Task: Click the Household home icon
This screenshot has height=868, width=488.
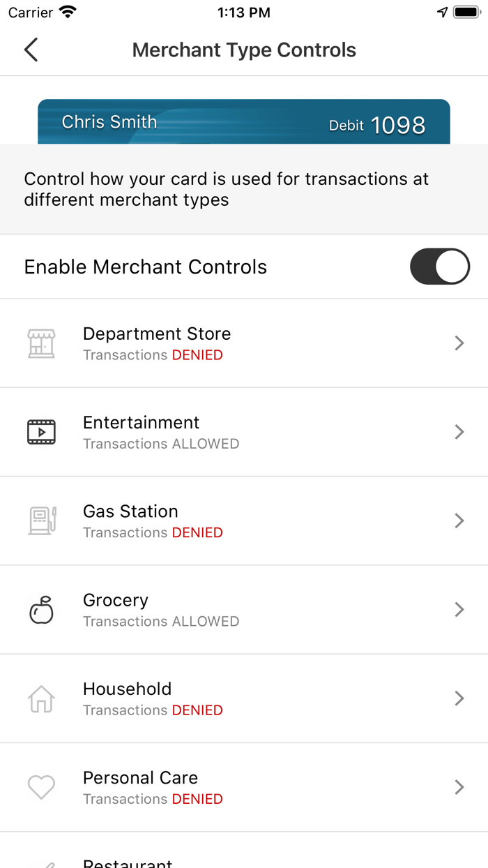Action: coord(41,698)
